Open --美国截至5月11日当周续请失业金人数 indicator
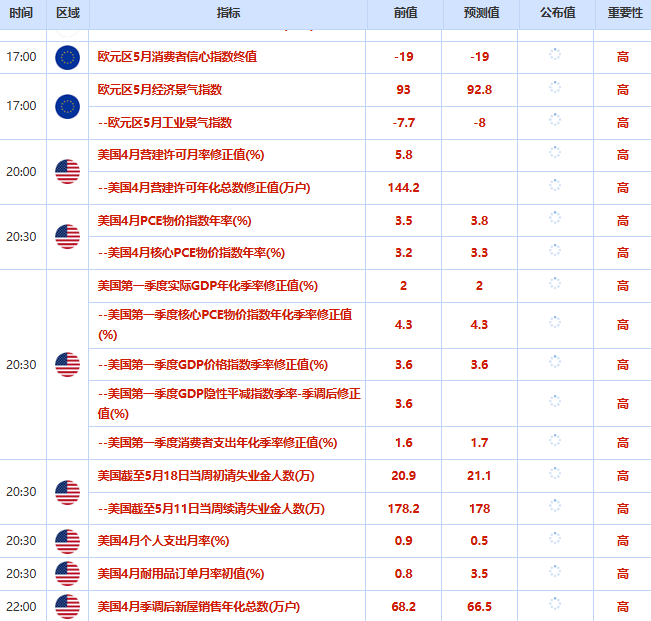The image size is (651, 621). (x=211, y=509)
